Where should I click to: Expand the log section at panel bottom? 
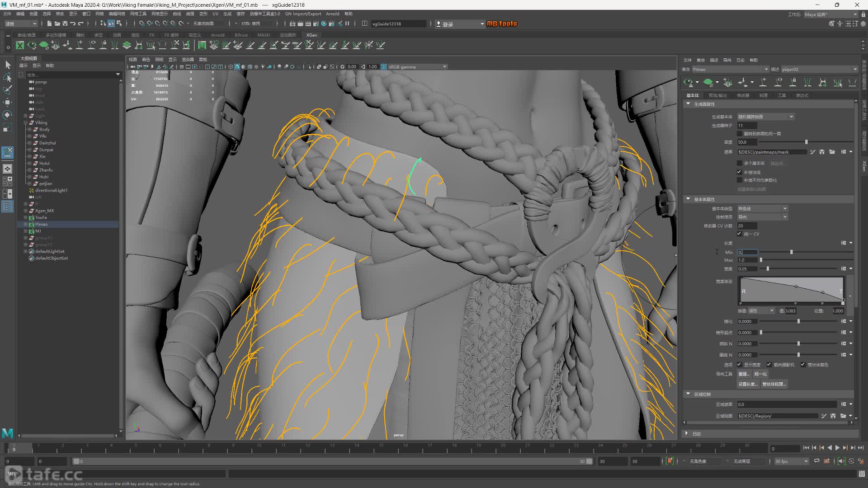[687, 434]
